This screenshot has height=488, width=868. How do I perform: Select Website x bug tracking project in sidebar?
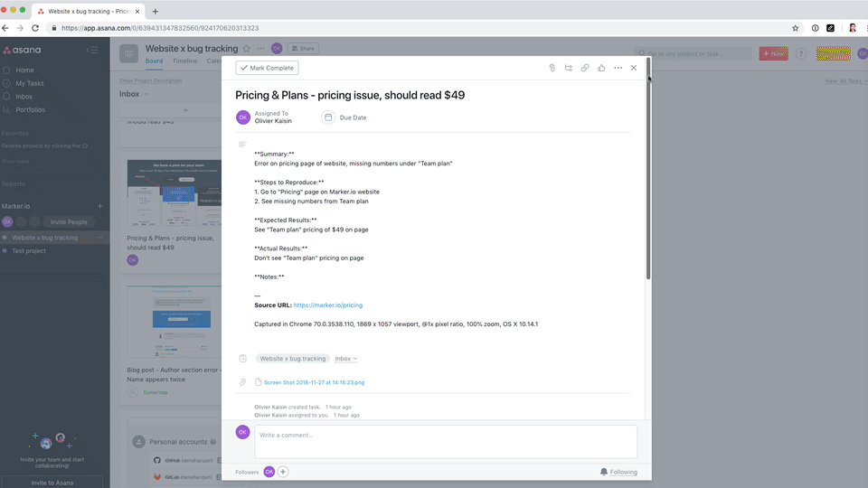click(x=45, y=238)
